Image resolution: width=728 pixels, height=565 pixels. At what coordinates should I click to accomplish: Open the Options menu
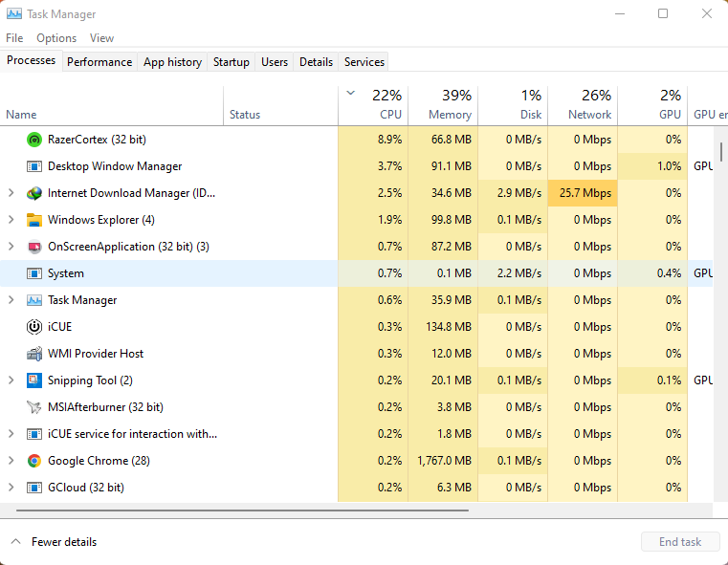coord(56,38)
